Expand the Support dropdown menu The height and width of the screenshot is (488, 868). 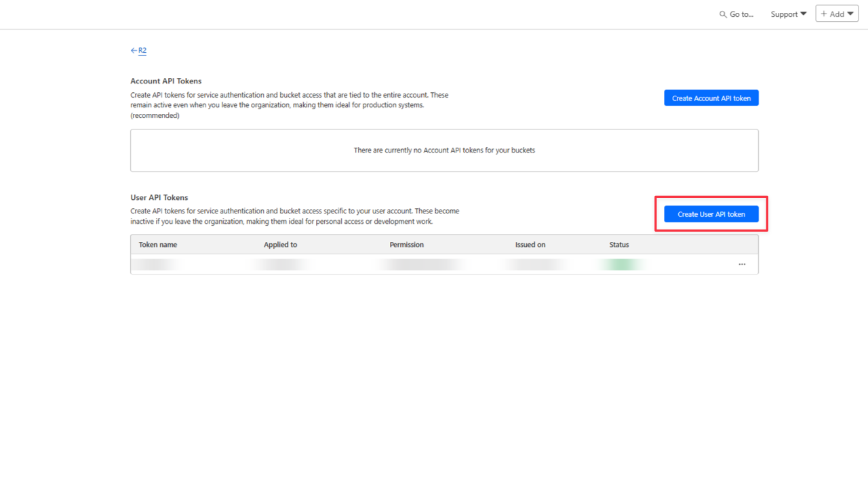pos(789,14)
